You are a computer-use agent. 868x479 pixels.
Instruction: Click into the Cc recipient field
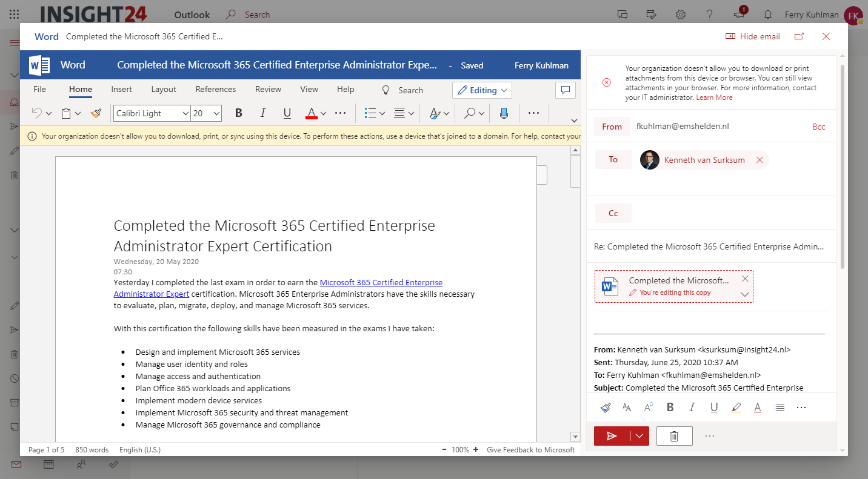click(727, 213)
